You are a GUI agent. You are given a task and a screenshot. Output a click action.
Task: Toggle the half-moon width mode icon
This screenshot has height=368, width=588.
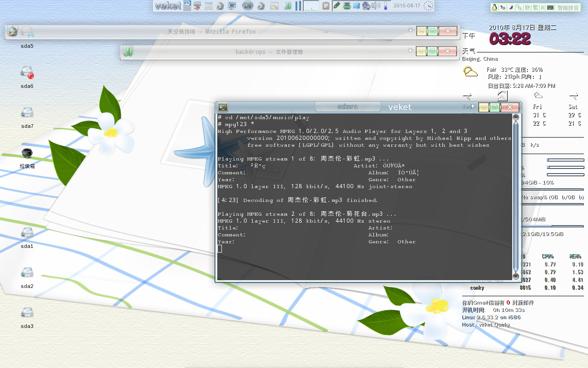click(x=511, y=7)
